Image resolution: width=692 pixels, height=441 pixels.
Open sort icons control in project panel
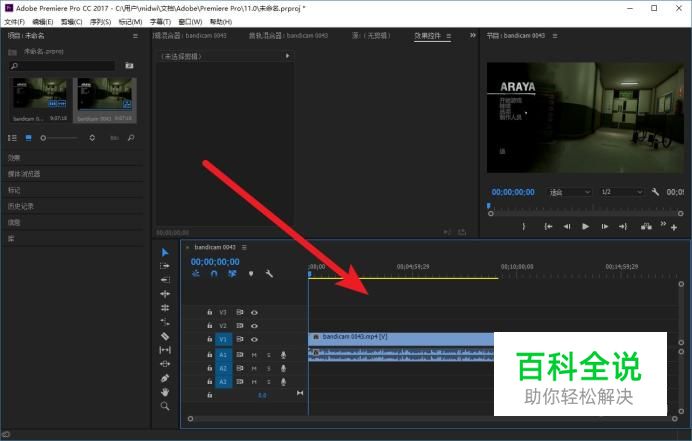pyautogui.click(x=92, y=138)
